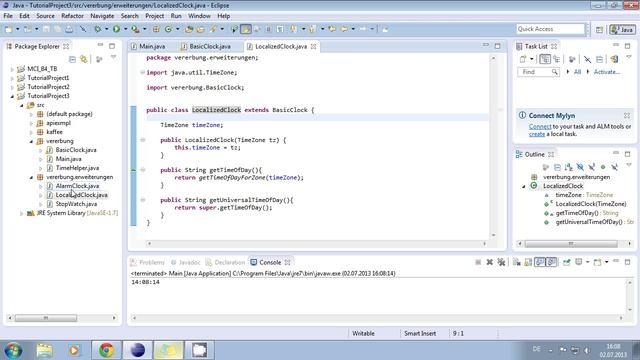The height and width of the screenshot is (360, 640).
Task: Expand the MCI_84_TB project
Action: click(x=12, y=69)
